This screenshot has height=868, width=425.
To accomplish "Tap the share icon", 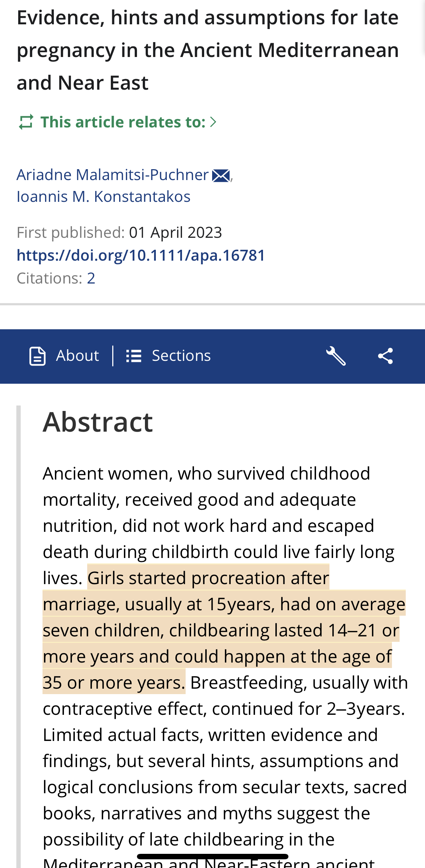I will tap(385, 356).
